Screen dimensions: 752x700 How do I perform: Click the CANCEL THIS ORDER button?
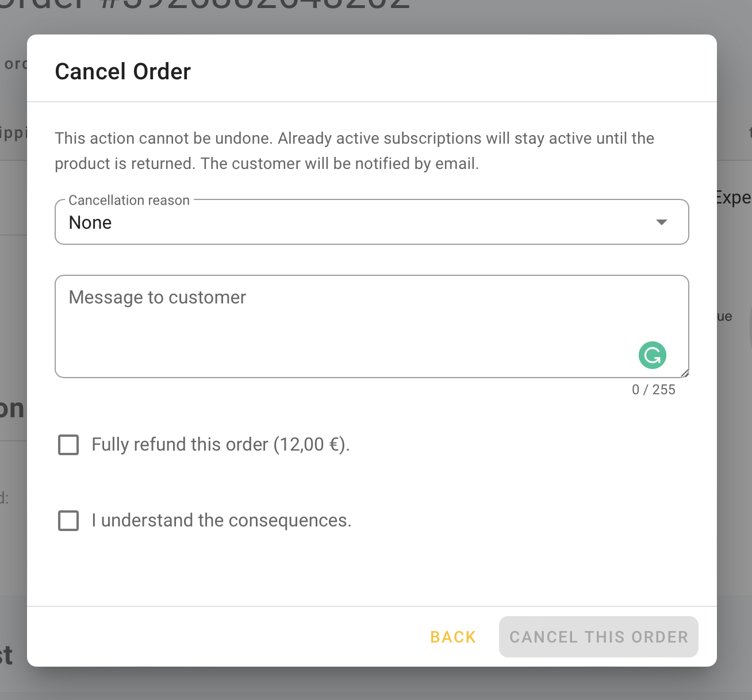pos(598,637)
